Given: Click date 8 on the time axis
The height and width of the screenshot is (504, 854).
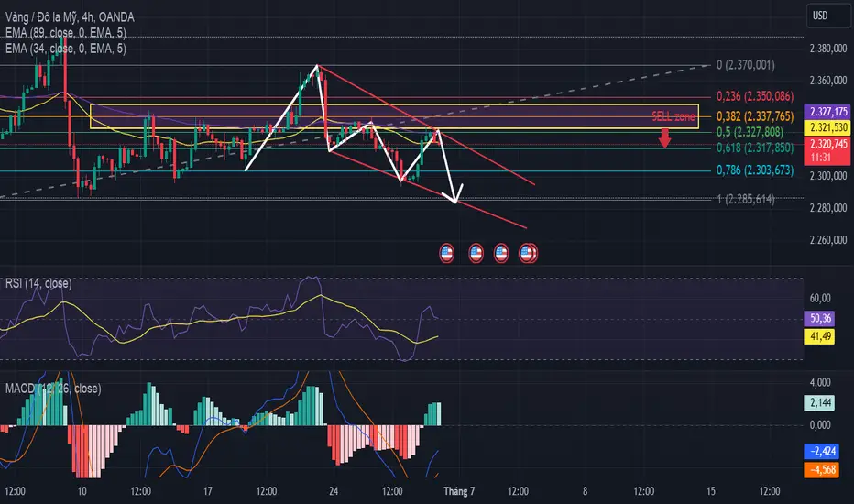Looking at the screenshot, I should point(585,491).
